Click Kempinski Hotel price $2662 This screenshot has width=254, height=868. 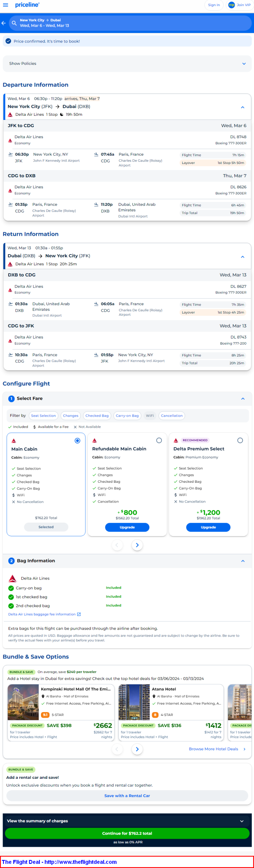click(103, 726)
